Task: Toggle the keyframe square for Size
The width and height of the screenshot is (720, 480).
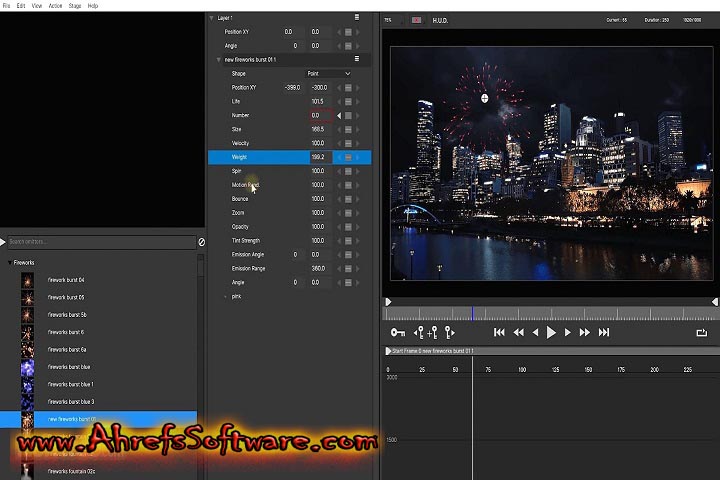Action: coord(348,130)
